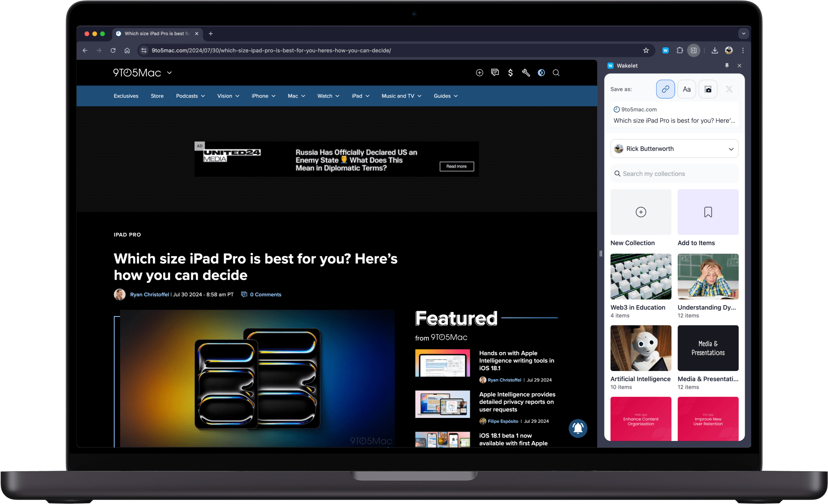Image resolution: width=828 pixels, height=504 pixels.
Task: Pin the Wakelet side panel
Action: [x=727, y=65]
